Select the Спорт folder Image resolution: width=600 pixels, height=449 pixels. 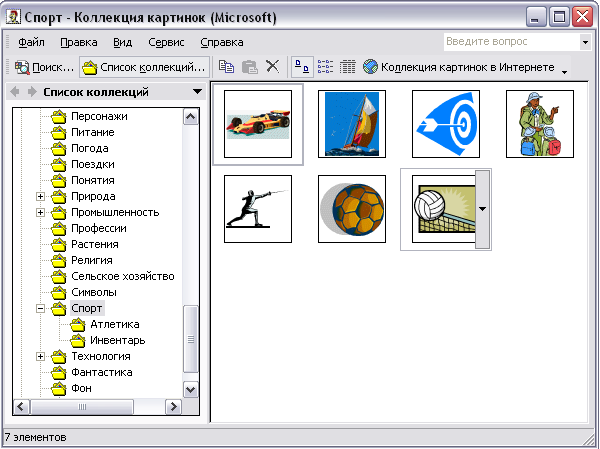click(87, 309)
